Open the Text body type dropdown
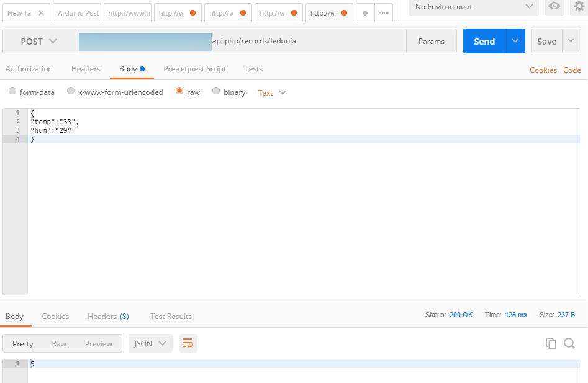 coord(272,92)
